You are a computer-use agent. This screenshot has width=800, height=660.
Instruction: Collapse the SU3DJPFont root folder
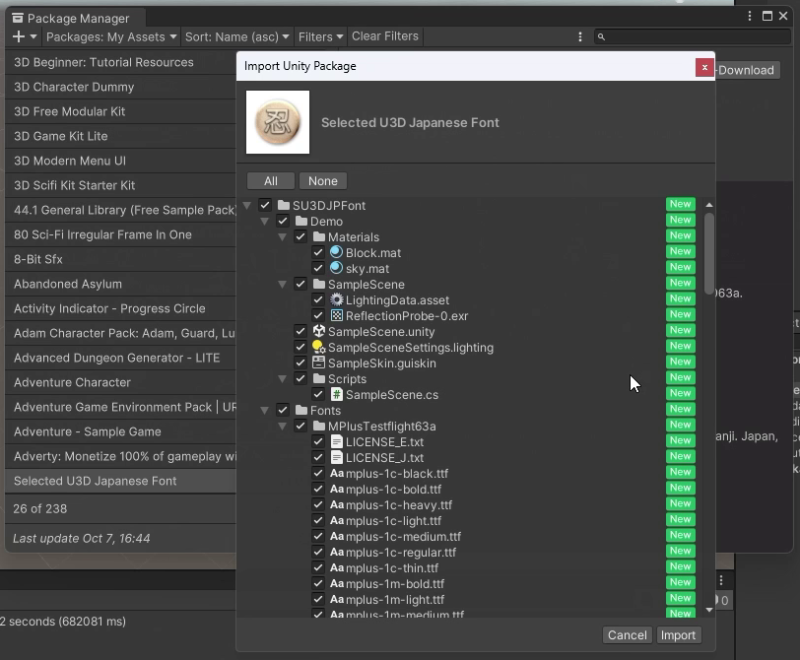[247, 206]
